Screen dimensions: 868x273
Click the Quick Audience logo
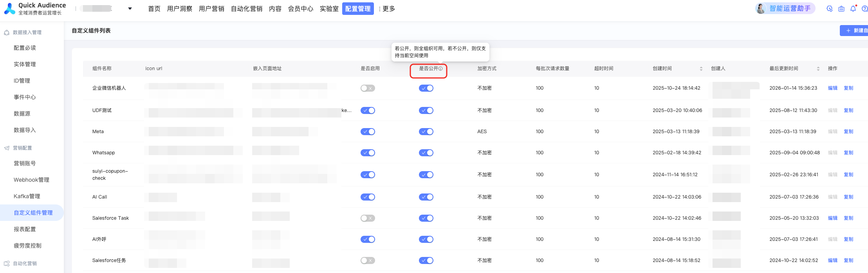tap(10, 9)
